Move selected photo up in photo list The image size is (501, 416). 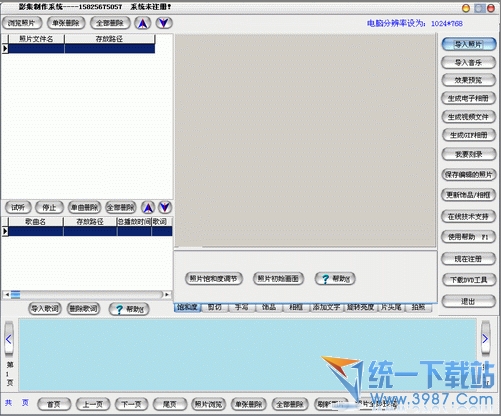[143, 23]
